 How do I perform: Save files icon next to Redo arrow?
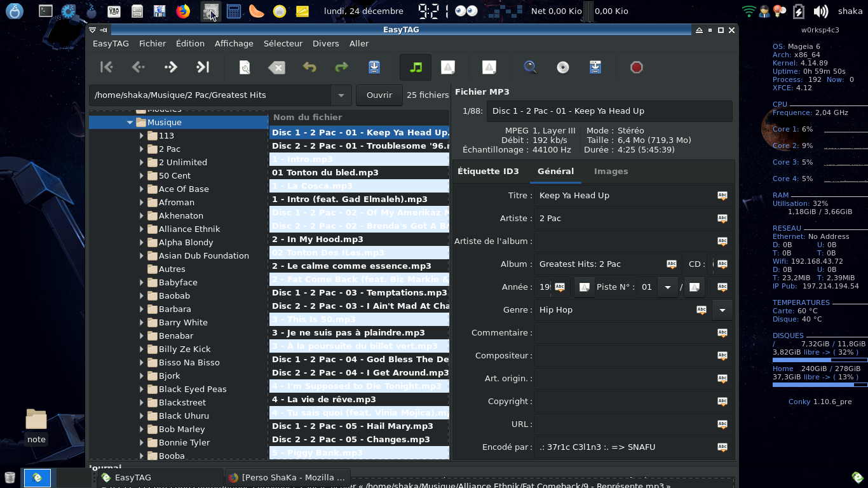pos(374,67)
